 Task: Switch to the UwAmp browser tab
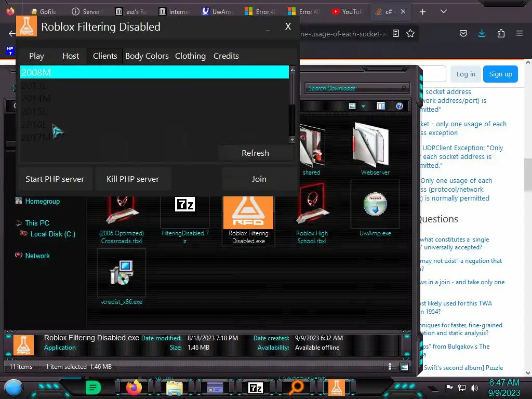(218, 12)
